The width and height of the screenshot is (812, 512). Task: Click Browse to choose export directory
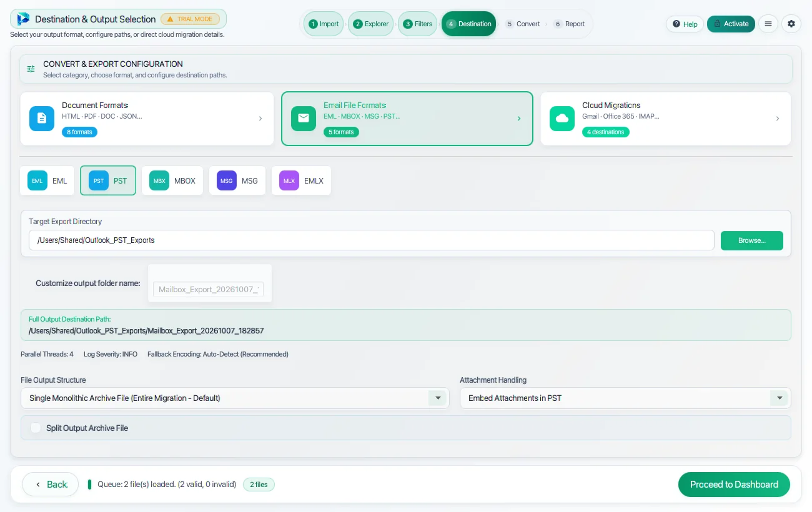click(x=752, y=240)
